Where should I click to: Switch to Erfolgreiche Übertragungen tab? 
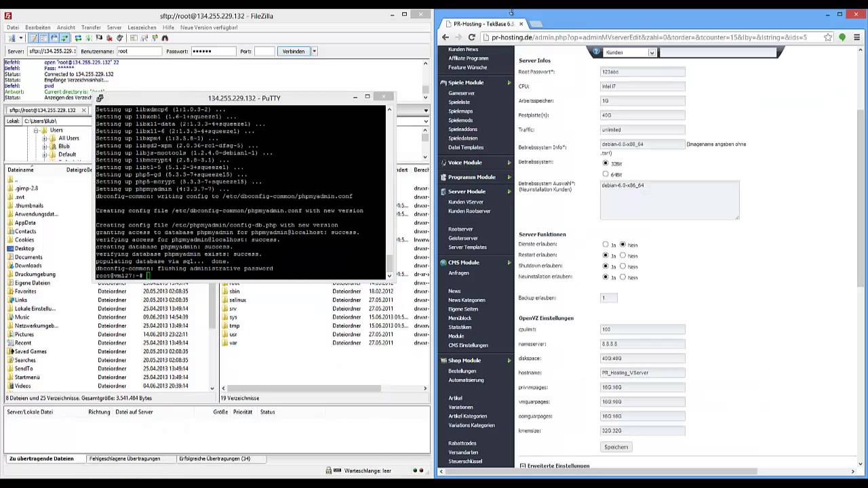tap(214, 459)
